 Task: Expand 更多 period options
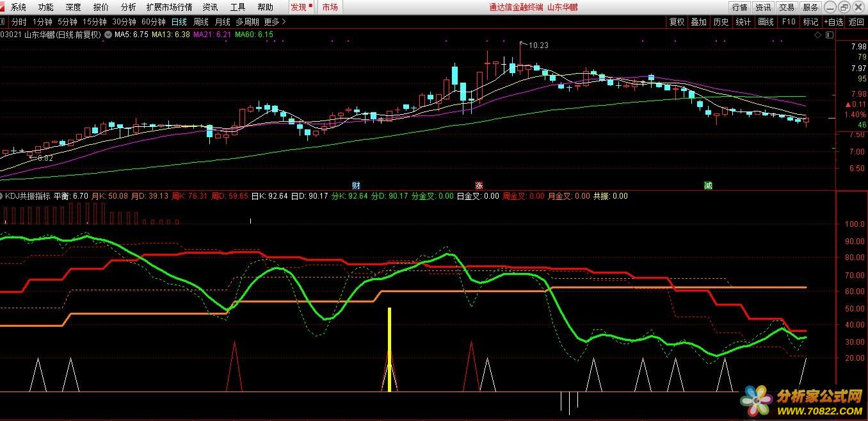275,22
